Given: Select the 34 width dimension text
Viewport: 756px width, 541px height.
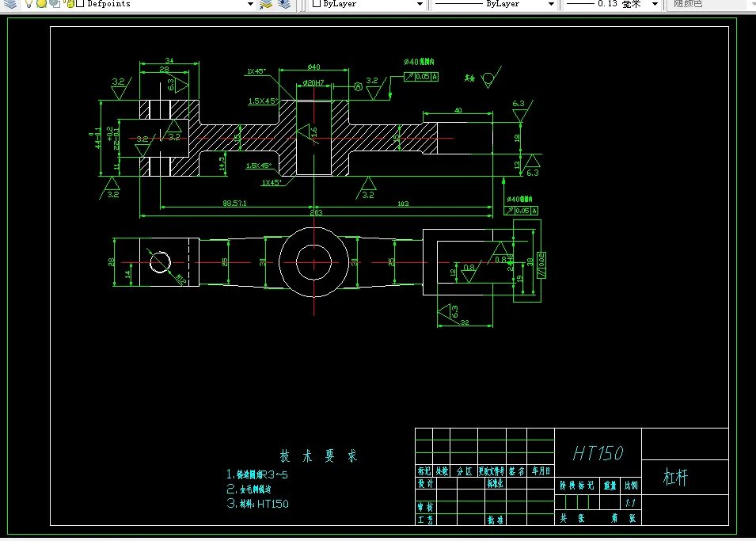Looking at the screenshot, I should pos(169,60).
